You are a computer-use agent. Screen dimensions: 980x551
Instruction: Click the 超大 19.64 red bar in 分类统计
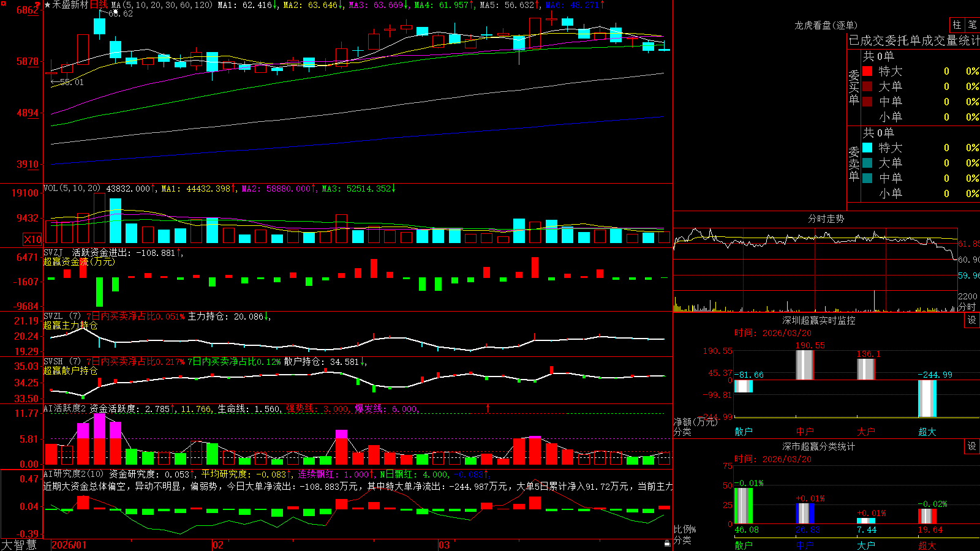[x=927, y=516]
